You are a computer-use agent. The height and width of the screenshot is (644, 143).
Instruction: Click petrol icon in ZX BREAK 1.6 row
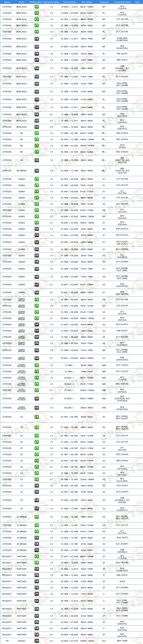tap(37, 517)
